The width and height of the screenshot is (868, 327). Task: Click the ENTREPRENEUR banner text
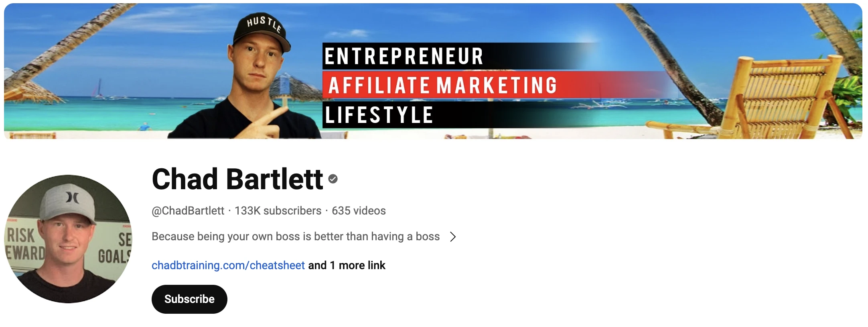click(404, 56)
